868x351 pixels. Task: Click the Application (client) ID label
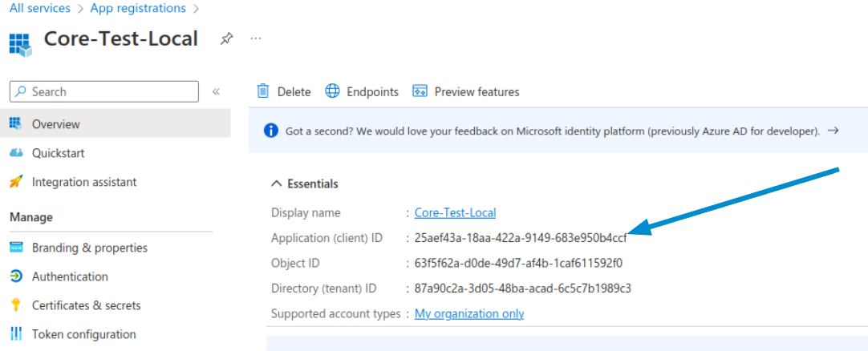pos(327,238)
